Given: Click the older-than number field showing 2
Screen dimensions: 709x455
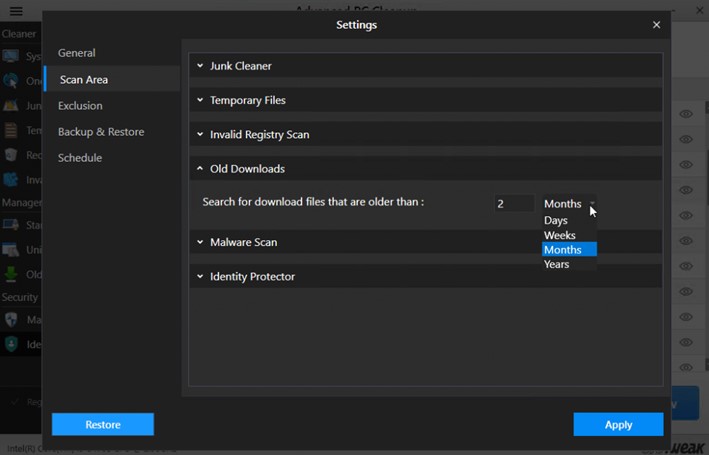Looking at the screenshot, I should [x=514, y=204].
